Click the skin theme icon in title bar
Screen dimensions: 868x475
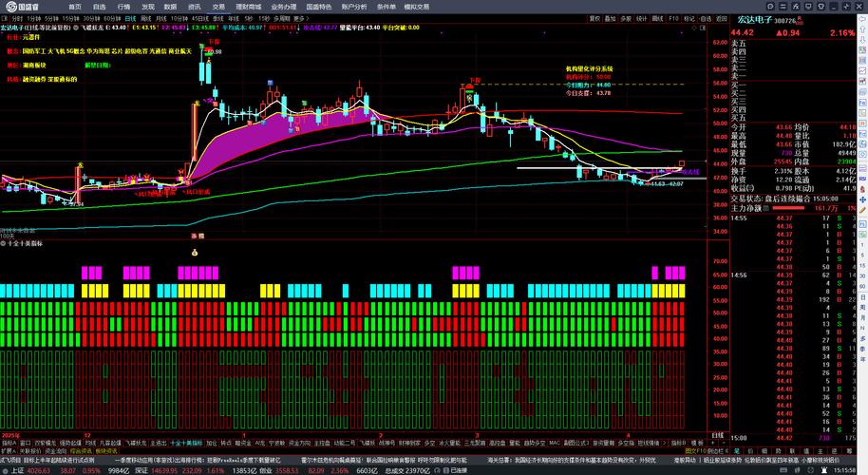pyautogui.click(x=821, y=6)
